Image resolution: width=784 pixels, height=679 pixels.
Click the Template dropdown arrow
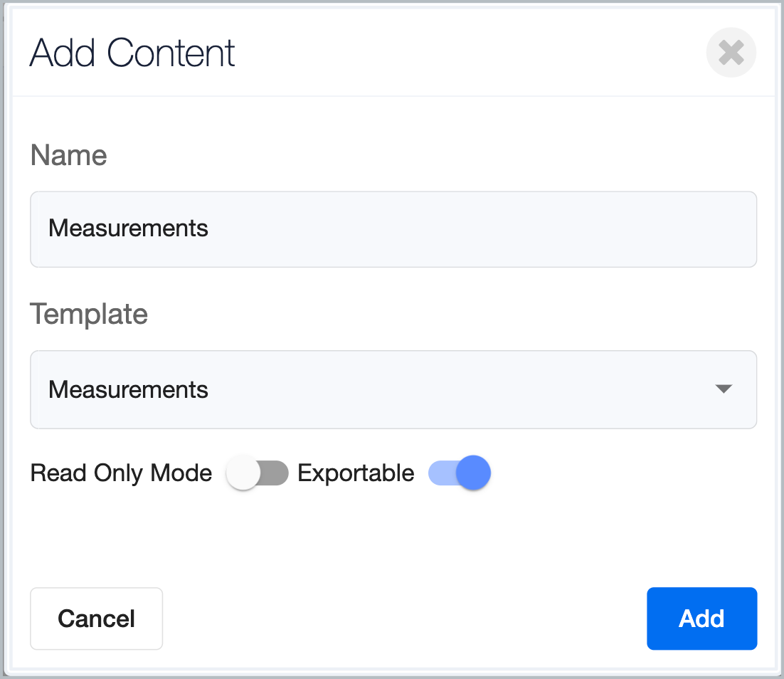724,389
